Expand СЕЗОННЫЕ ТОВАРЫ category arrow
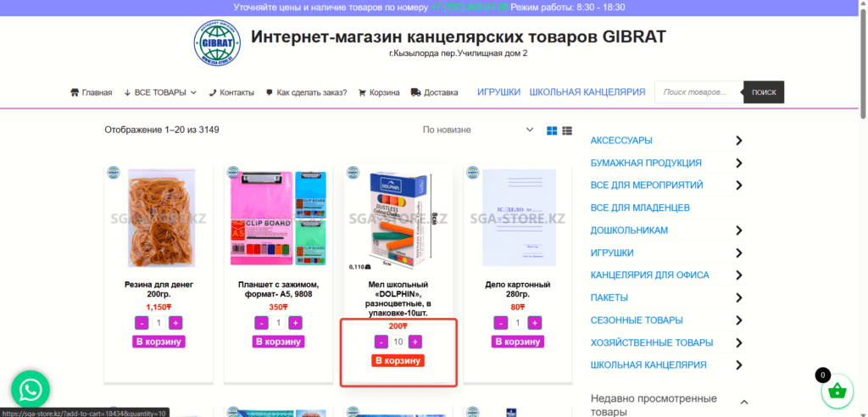868x417 pixels. [x=739, y=320]
